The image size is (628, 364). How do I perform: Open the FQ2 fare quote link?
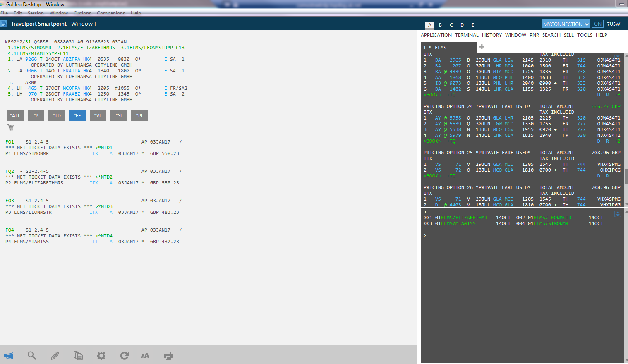click(x=10, y=171)
